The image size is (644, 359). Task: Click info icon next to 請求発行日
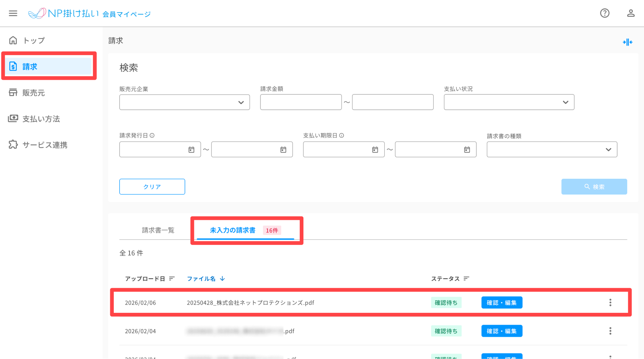tap(152, 136)
